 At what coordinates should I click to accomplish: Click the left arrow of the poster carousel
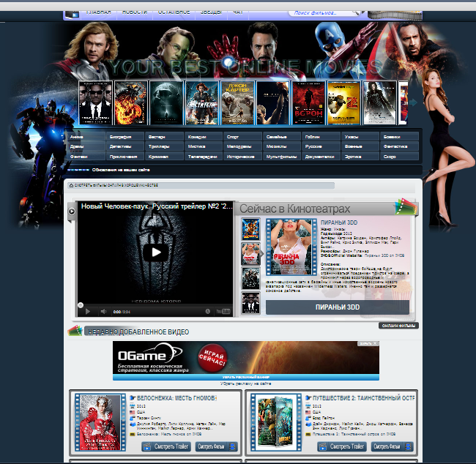point(74,102)
